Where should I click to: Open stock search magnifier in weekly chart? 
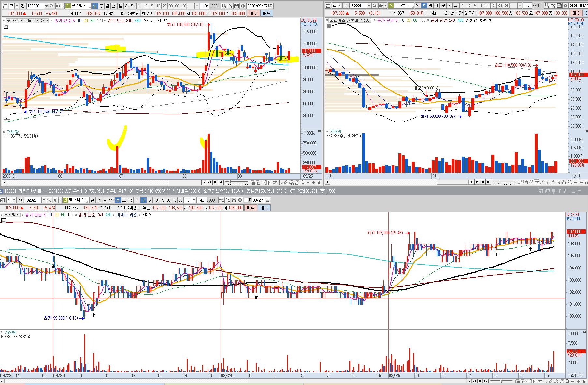(x=375, y=6)
